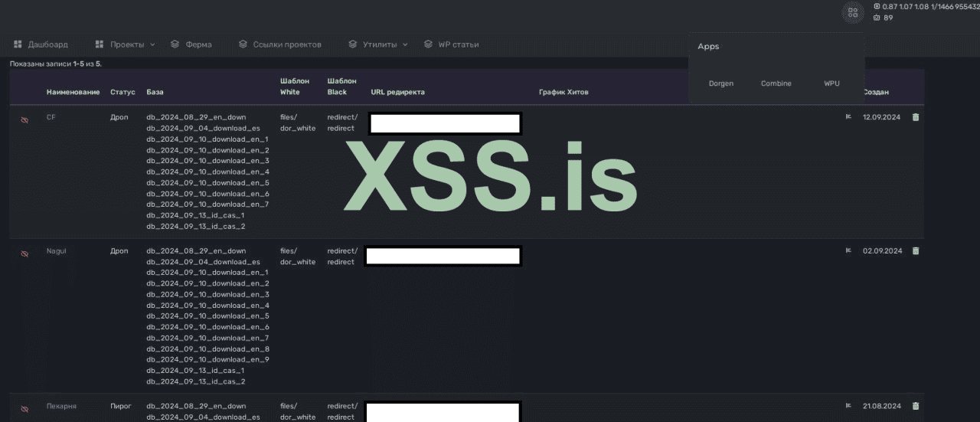Click the bot counter icon beside 89
Screen dimensions: 980x422
pyautogui.click(x=877, y=18)
